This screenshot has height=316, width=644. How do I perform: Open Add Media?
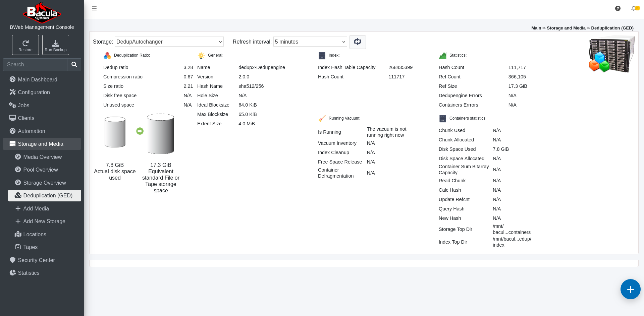click(x=45, y=208)
